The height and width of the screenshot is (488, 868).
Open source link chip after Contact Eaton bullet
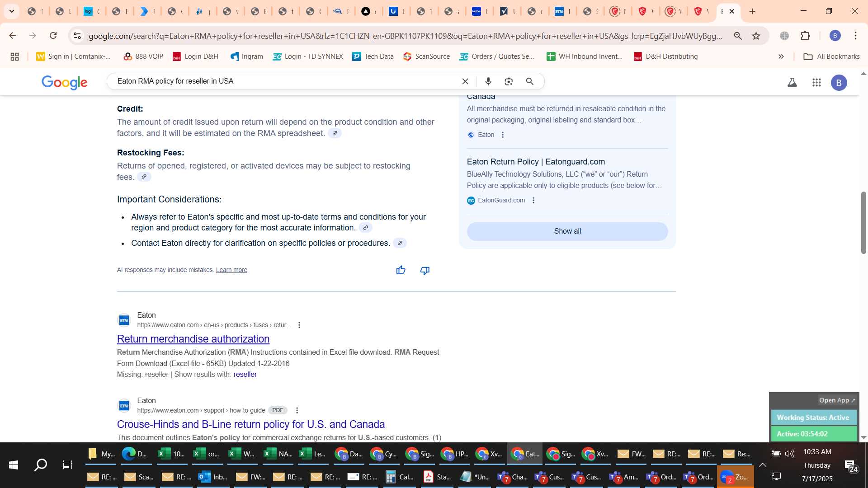pyautogui.click(x=400, y=243)
